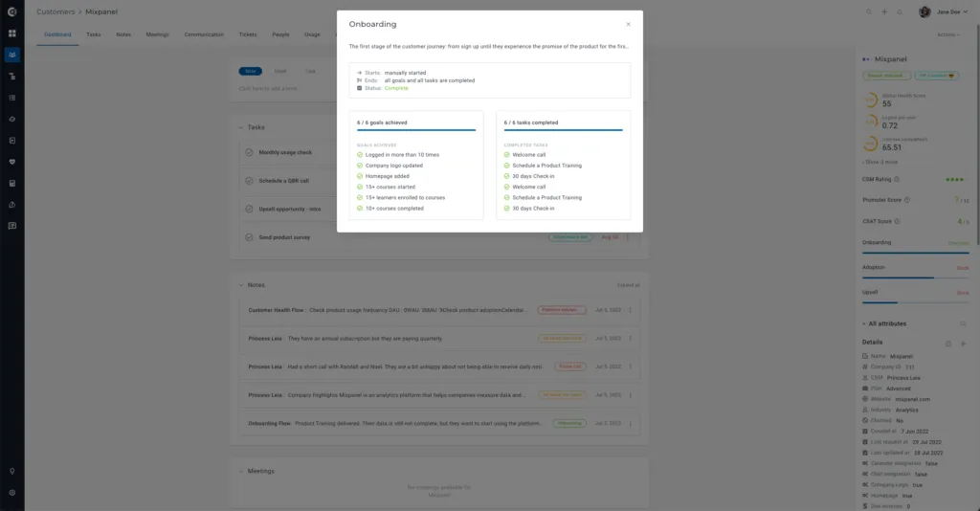This screenshot has height=511, width=980.
Task: Switch to the Meetings tab
Action: pyautogui.click(x=158, y=34)
